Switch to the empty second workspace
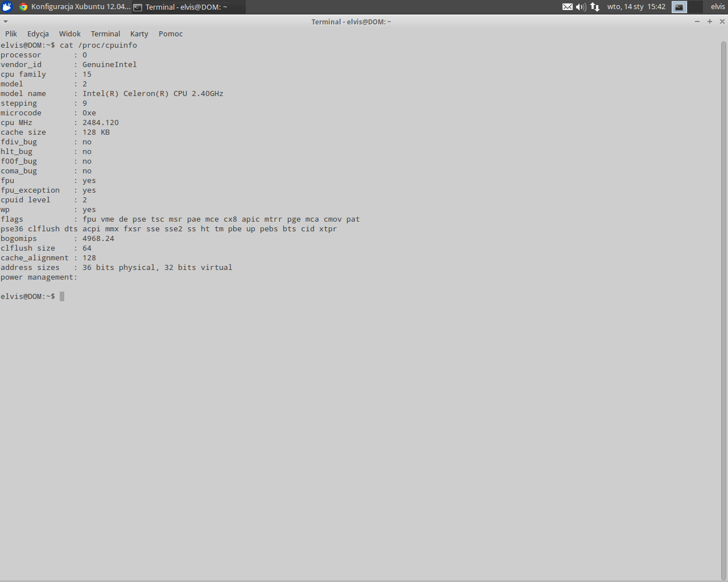 695,7
